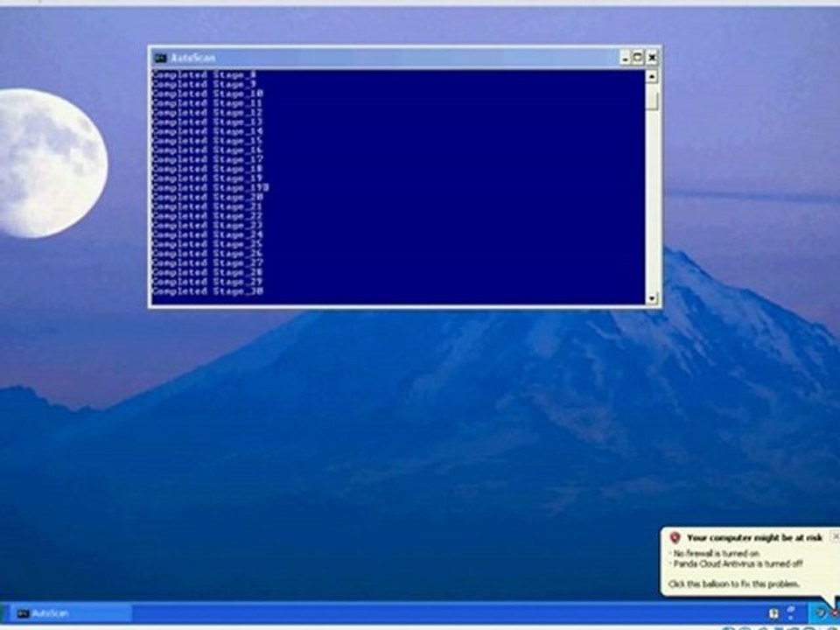Viewport: 840px width, 630px height.
Task: Click the 'Completed Stage_30' line
Action: pos(207,291)
